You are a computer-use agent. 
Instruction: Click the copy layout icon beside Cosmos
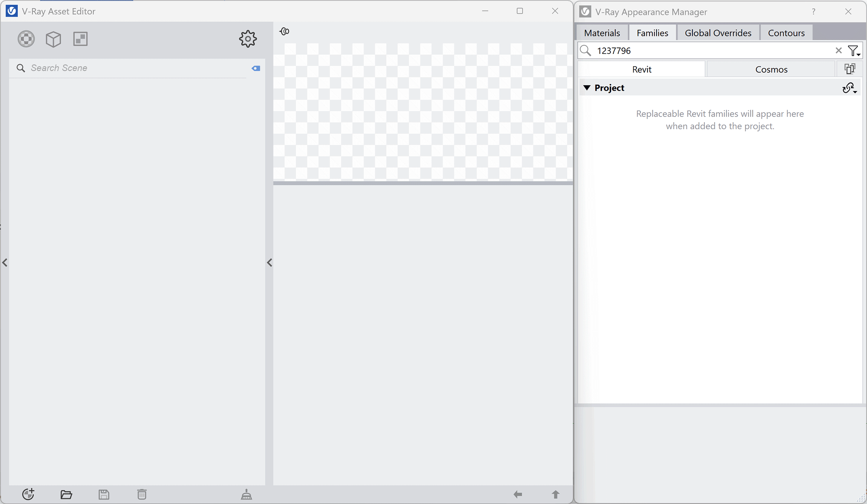click(x=850, y=69)
